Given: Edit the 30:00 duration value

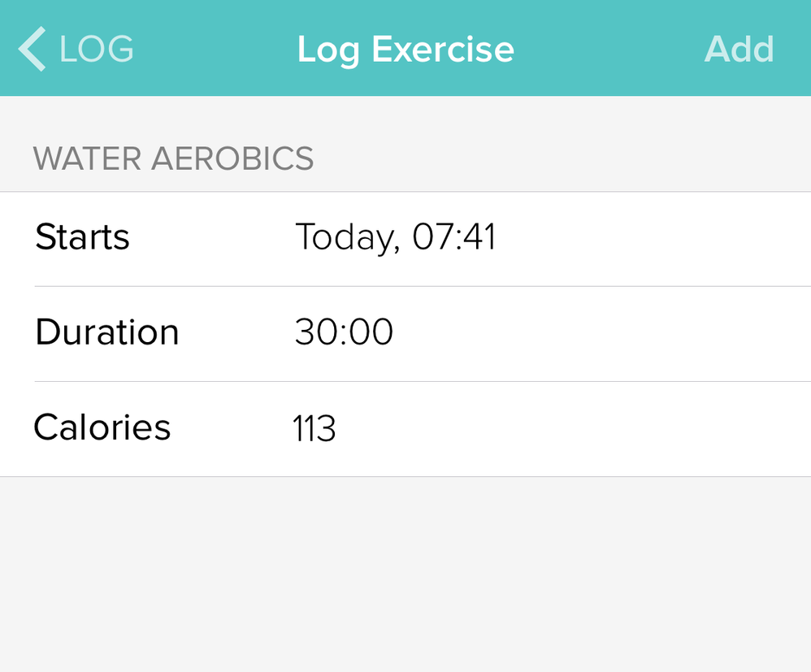Looking at the screenshot, I should (x=344, y=333).
